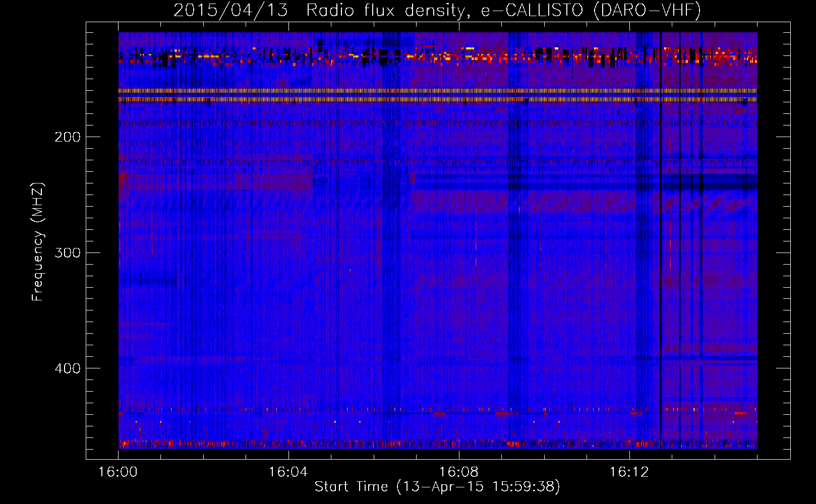Click the 'Frequency (MHZ)' axis label
The width and height of the screenshot is (816, 504).
click(x=38, y=241)
